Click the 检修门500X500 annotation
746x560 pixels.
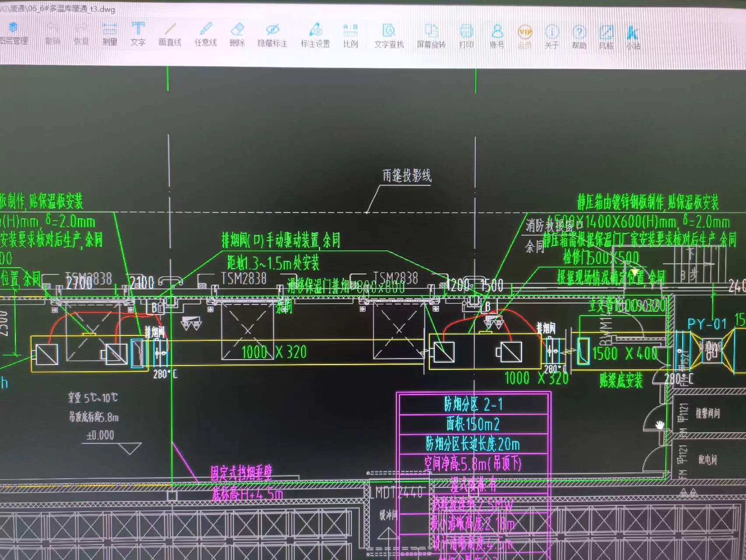[x=601, y=258]
